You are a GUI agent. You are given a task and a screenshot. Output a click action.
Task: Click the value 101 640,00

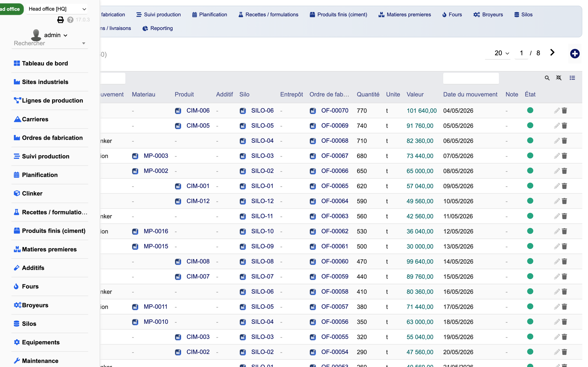click(x=422, y=111)
